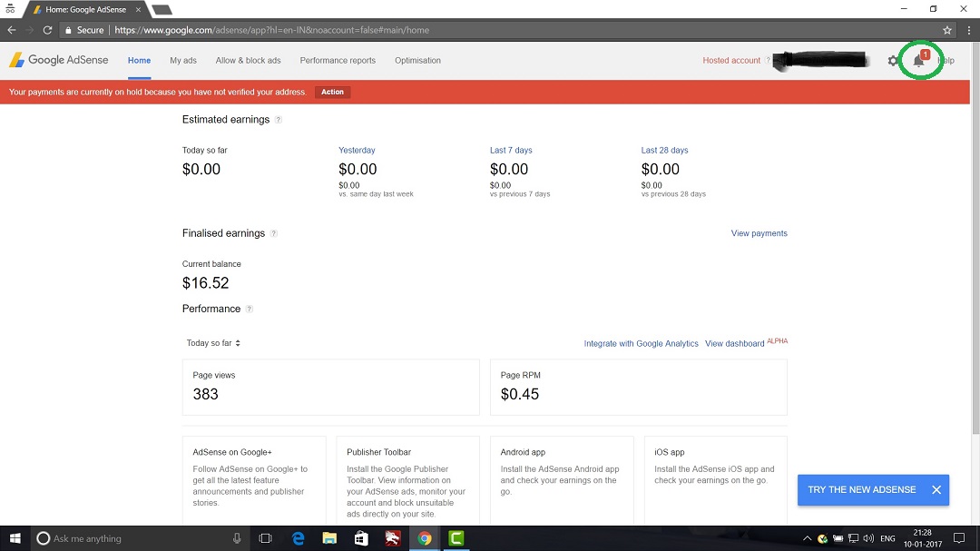The height and width of the screenshot is (551, 980).
Task: Bookmark this page with the star icon
Action: pos(946,30)
